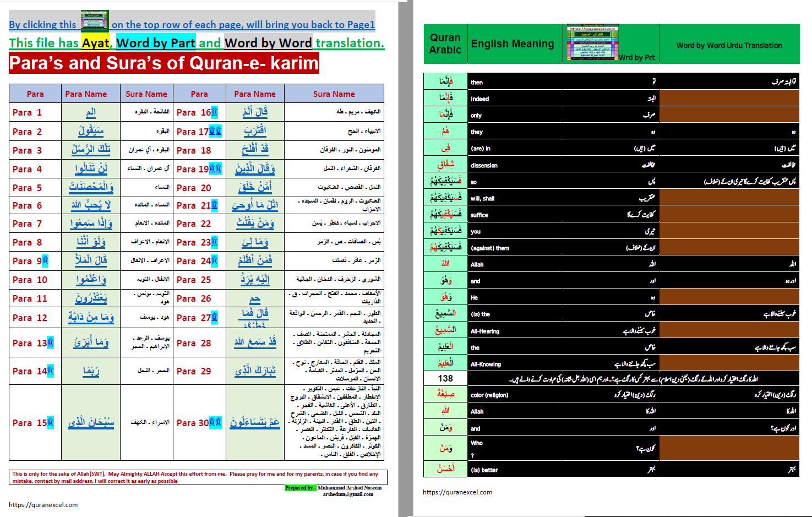Screen dimensions: 812x517
Task: Click the mihrab icon beside Para 13
Action: point(51,342)
